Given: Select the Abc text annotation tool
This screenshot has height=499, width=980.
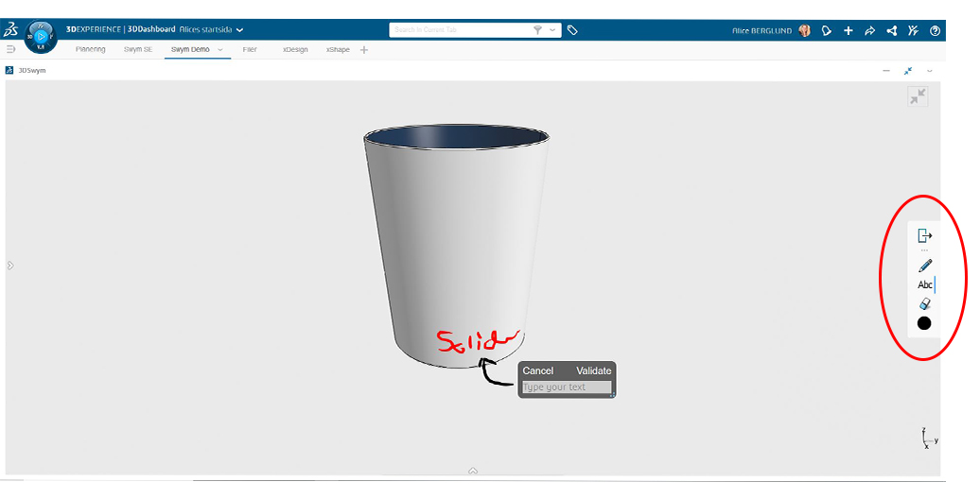Looking at the screenshot, I should coord(925,284).
